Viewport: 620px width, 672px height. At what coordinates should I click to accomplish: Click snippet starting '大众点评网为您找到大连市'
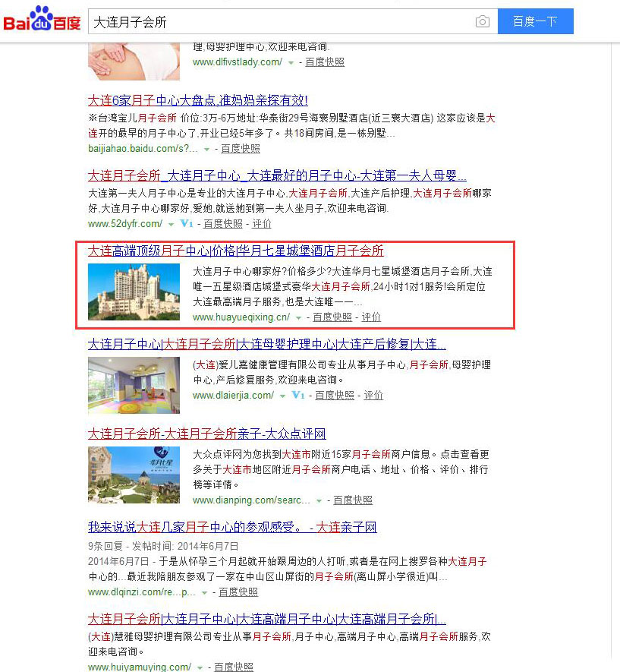pyautogui.click(x=341, y=469)
